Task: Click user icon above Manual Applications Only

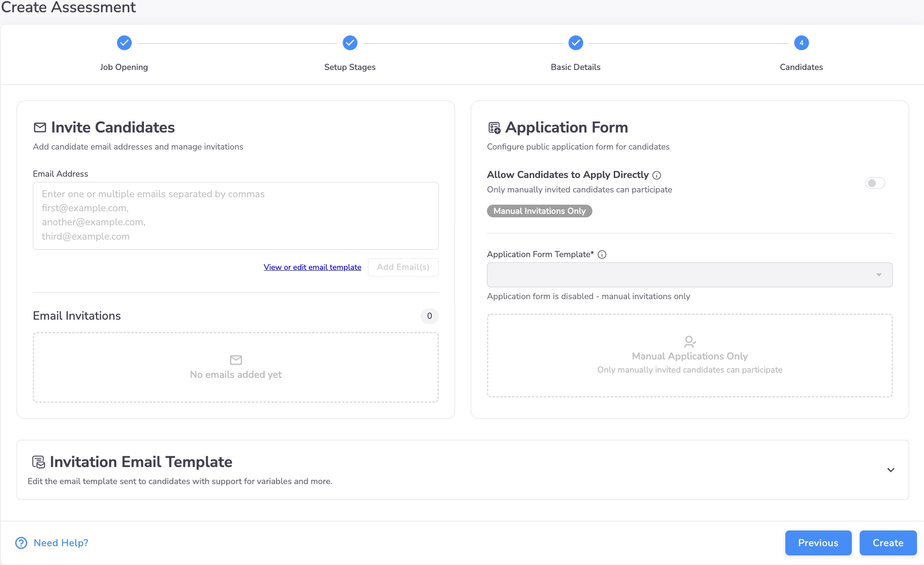Action: tap(689, 341)
